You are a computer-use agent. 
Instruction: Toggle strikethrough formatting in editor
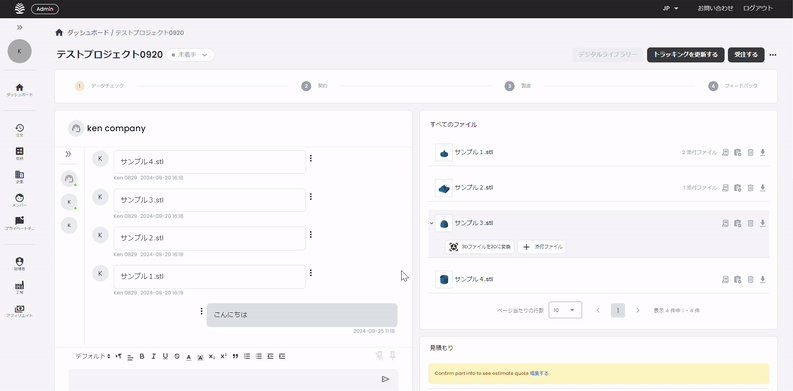(x=177, y=357)
